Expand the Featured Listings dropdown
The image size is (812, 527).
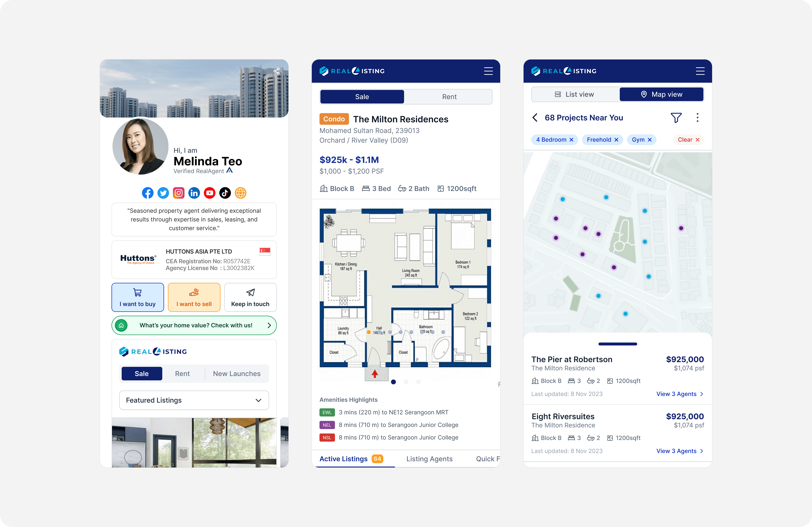tap(194, 400)
